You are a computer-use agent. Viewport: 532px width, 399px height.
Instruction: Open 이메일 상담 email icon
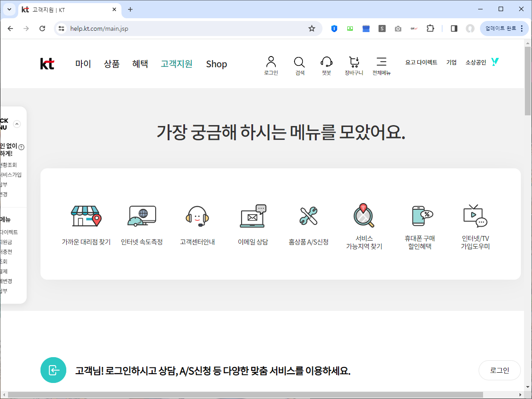point(253,216)
